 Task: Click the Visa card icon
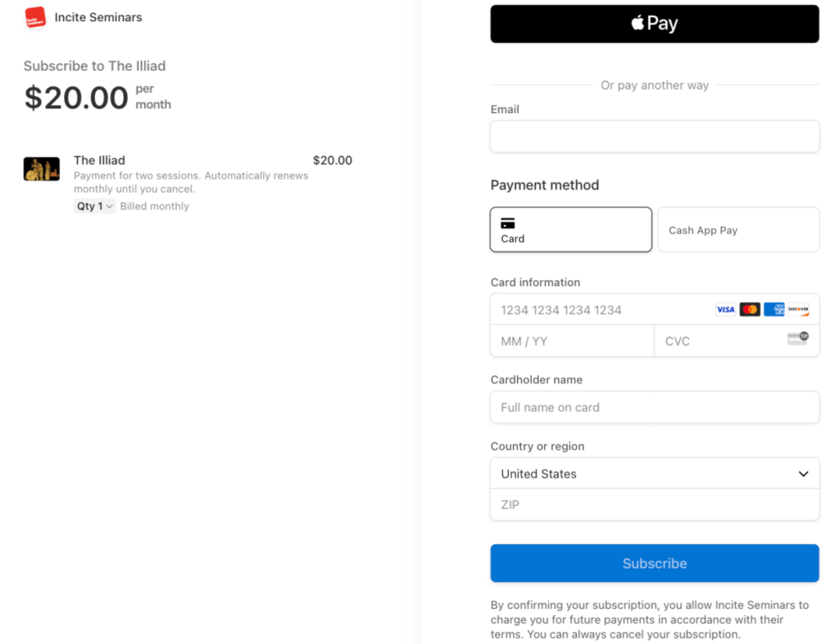[725, 310]
